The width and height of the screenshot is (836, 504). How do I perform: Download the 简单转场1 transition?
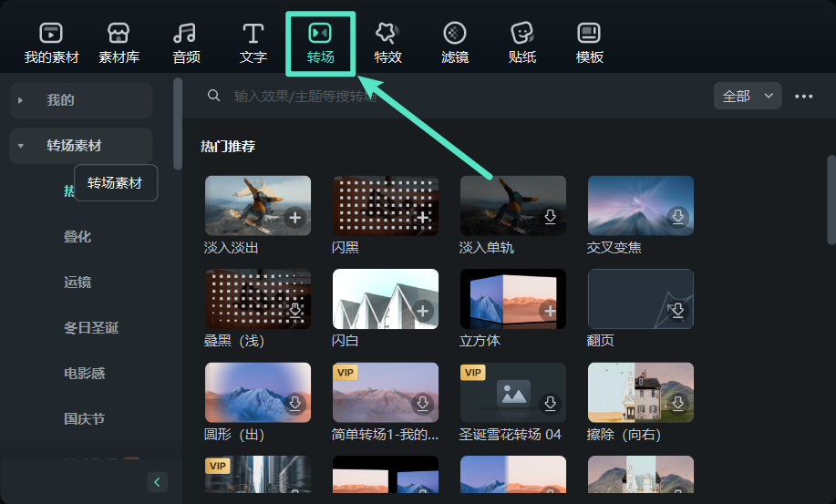(423, 404)
